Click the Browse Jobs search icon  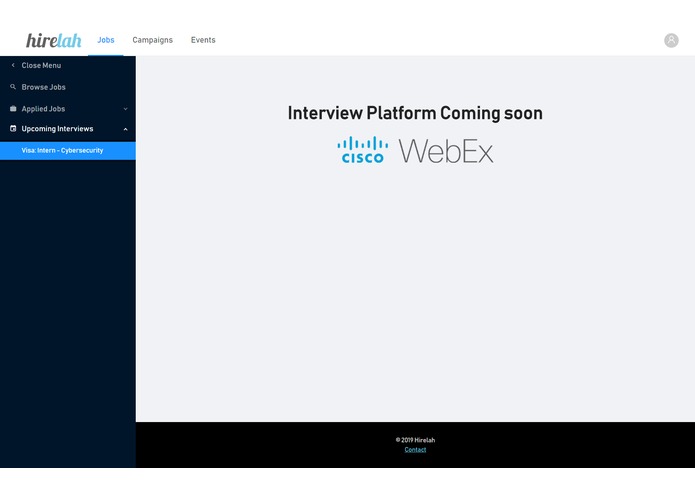[13, 87]
